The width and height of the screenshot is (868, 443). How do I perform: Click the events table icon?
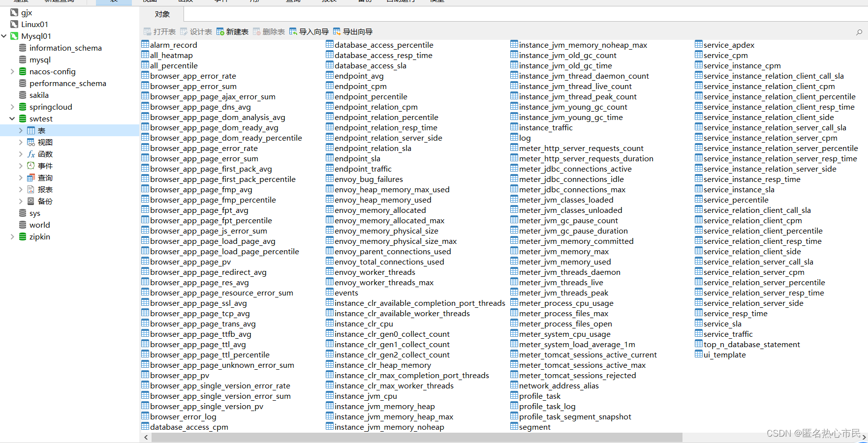(x=330, y=292)
